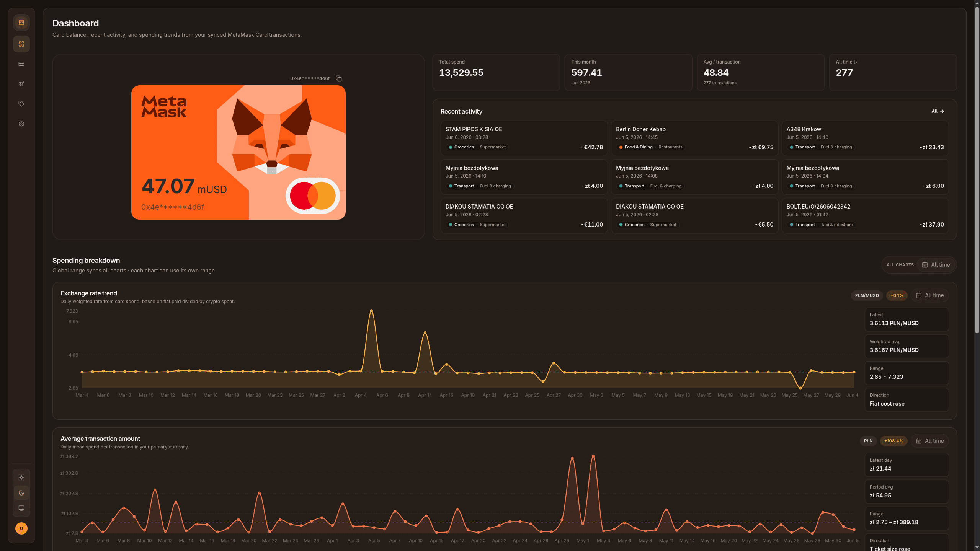Click the Avg / transaction 48.84 card
Screen dimensions: 980x551
761,72
